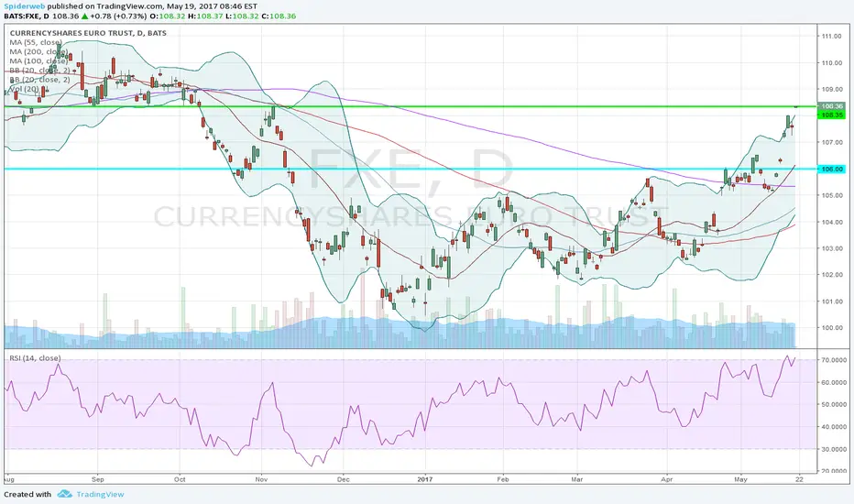The height and width of the screenshot is (504, 854).
Task: Click the 100.00 price axis label
Action: tap(832, 327)
